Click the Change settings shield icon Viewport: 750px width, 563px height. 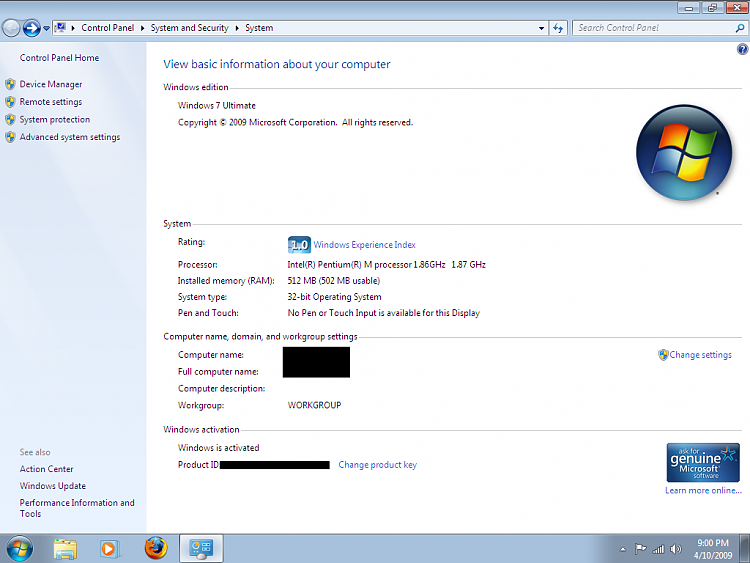click(x=663, y=355)
